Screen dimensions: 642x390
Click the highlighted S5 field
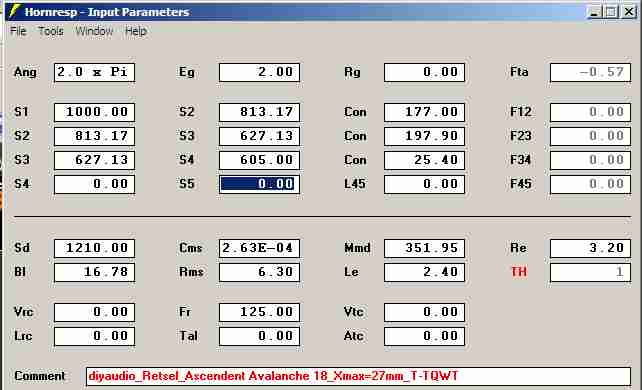260,184
